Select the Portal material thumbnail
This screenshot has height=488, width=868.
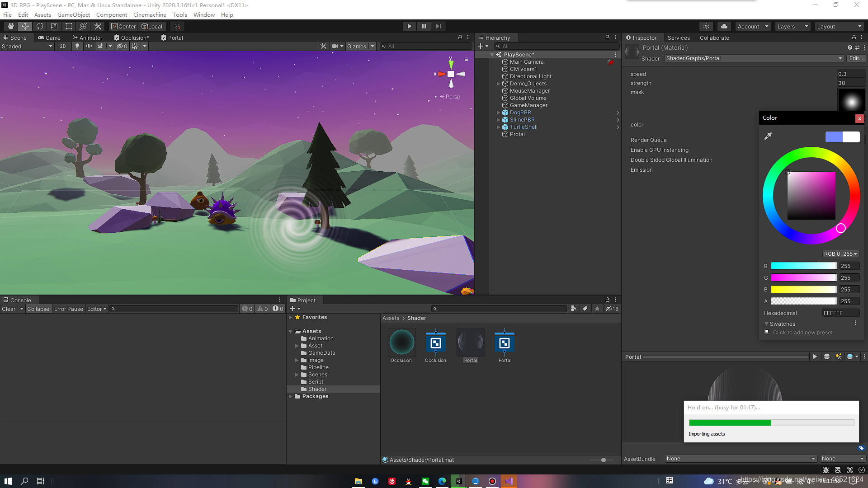click(x=470, y=343)
